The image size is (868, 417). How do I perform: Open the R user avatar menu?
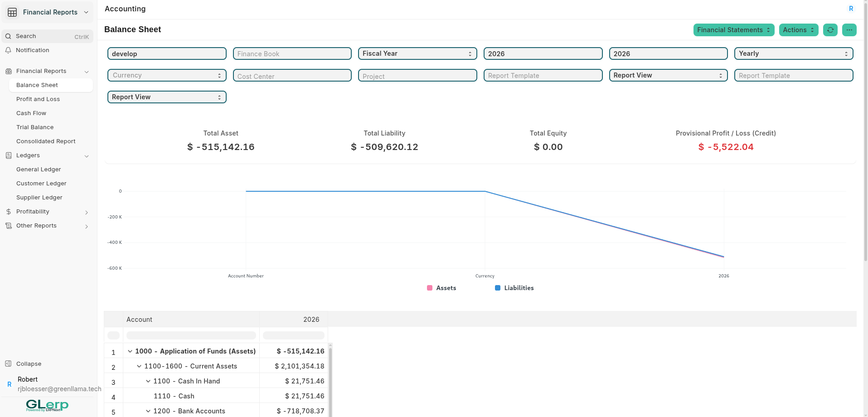click(851, 8)
